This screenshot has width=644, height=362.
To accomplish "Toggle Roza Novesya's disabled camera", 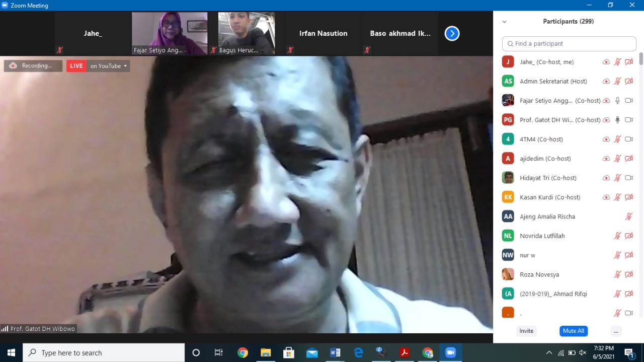I will pos(628,274).
